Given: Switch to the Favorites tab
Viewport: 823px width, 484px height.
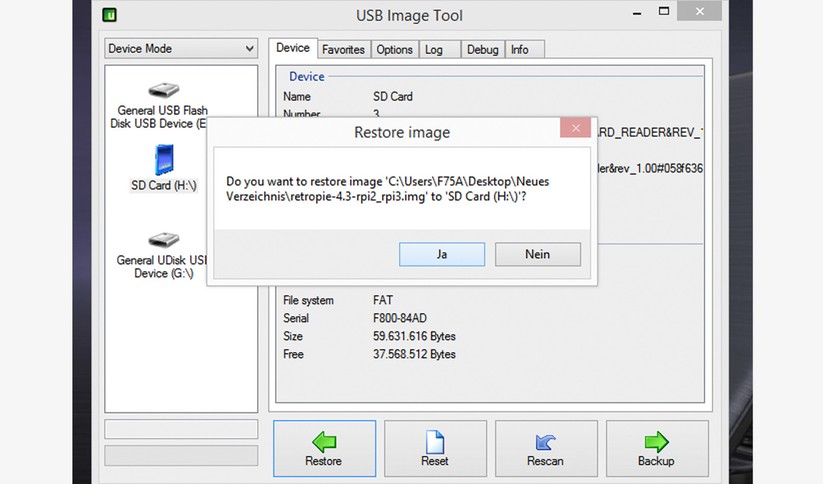Looking at the screenshot, I should coord(343,50).
